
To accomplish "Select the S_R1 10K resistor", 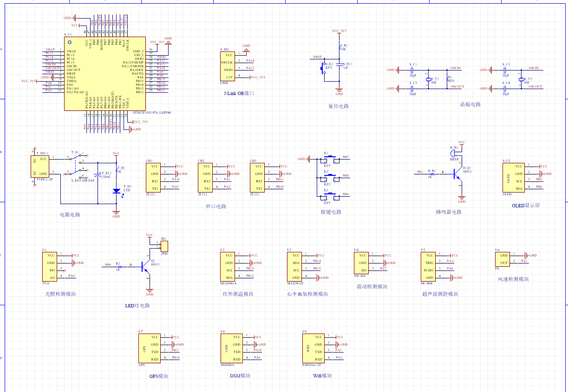I will pos(339,48).
